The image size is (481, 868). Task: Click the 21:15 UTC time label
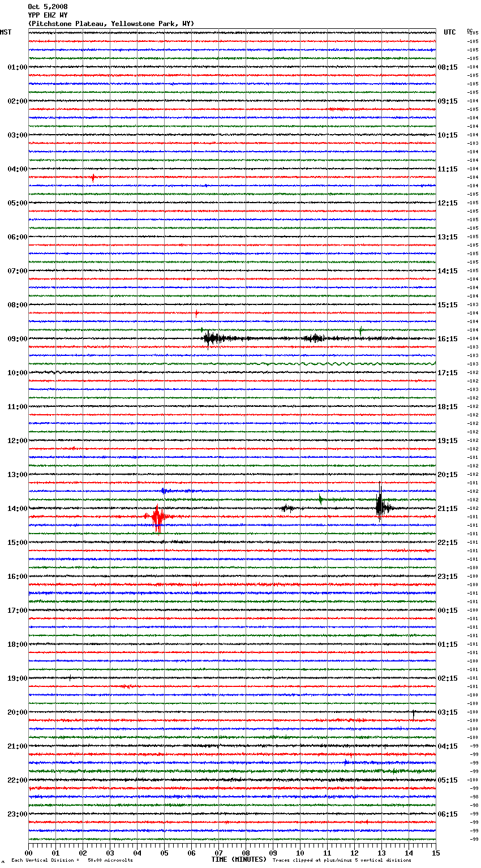point(448,509)
